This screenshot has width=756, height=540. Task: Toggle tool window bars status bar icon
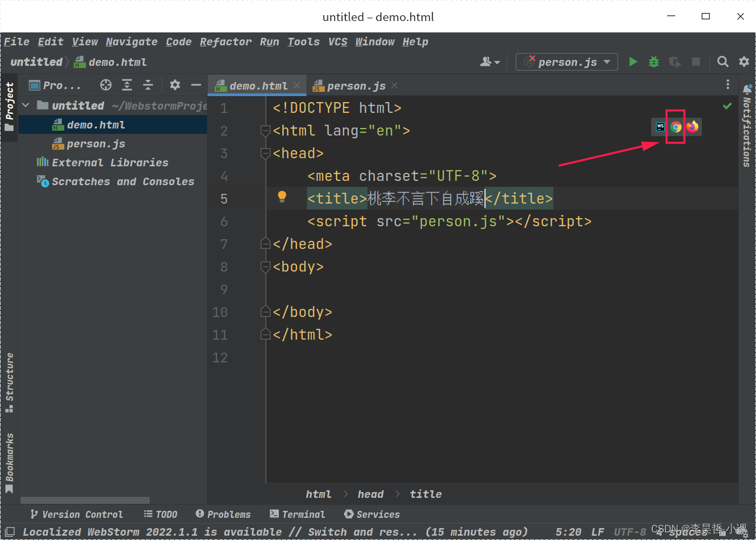(x=10, y=532)
